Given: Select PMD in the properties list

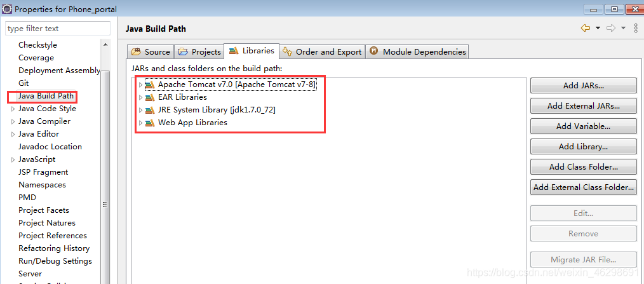Looking at the screenshot, I should 27,198.
